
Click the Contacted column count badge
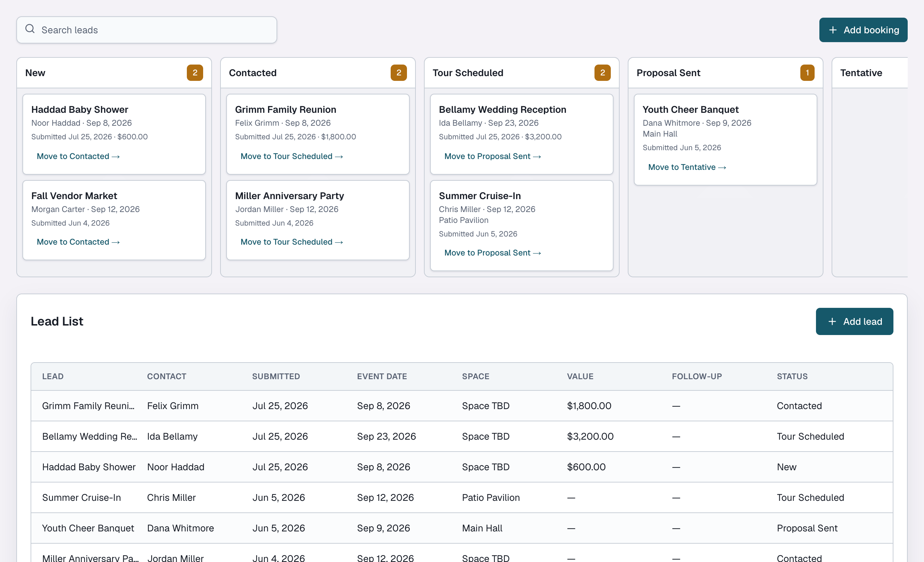tap(398, 73)
